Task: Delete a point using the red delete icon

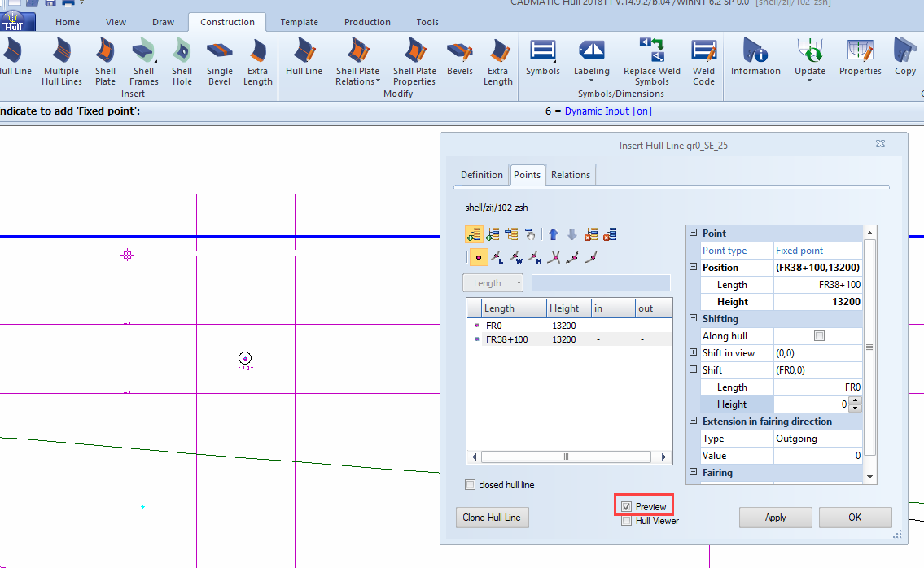Action: (x=592, y=234)
